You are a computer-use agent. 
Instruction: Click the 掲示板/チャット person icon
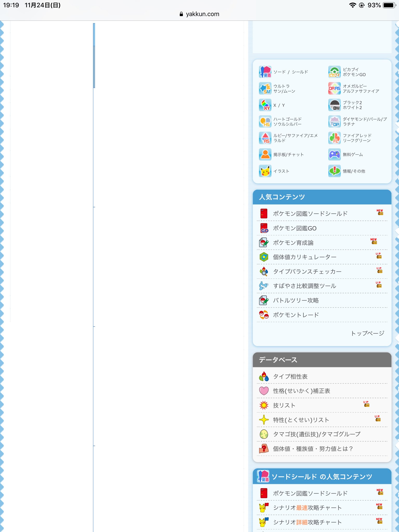tap(265, 155)
